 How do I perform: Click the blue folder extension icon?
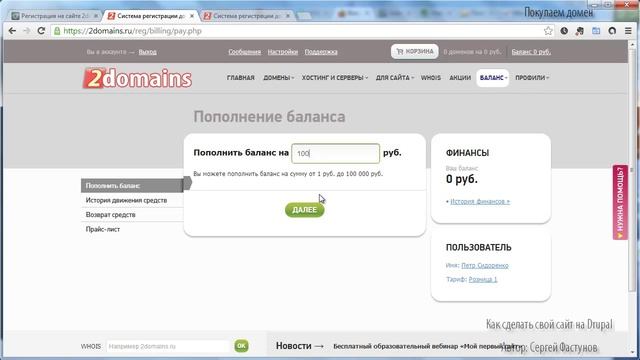(x=596, y=31)
